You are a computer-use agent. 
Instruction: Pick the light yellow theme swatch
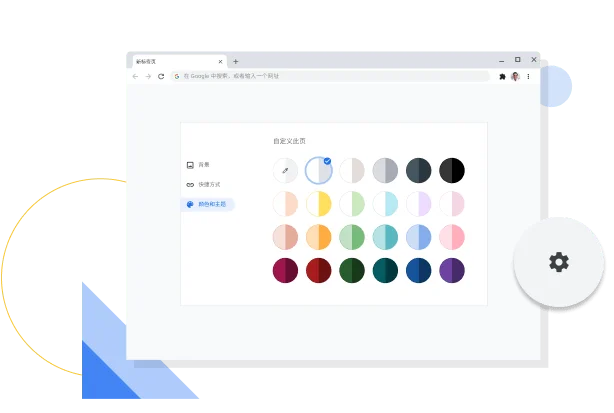(x=319, y=204)
